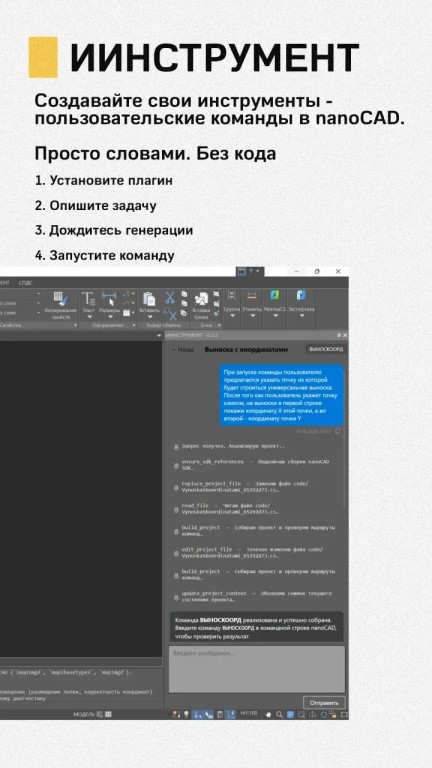
Task: Click the Введите сообщение input field
Action: [257, 669]
